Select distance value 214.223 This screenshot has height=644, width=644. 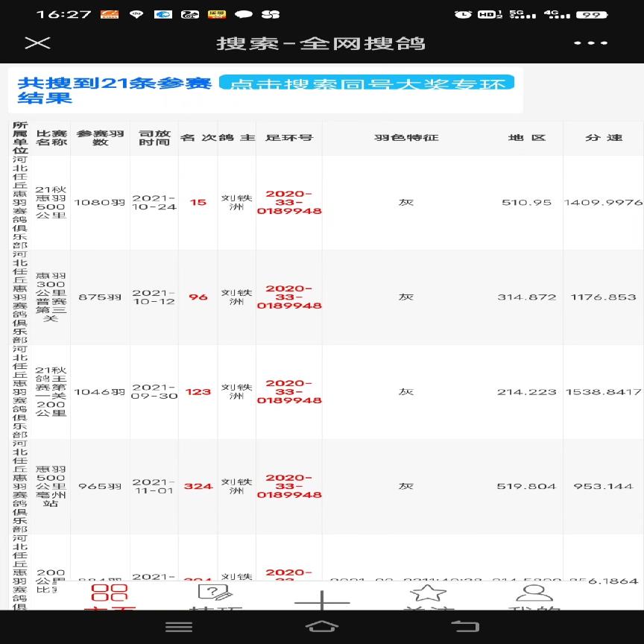tap(527, 392)
